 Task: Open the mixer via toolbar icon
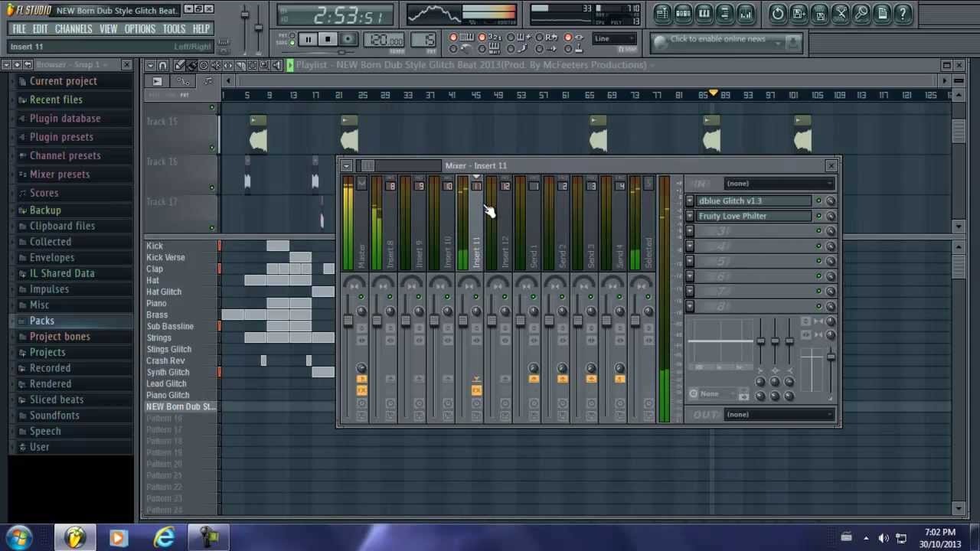pos(746,13)
